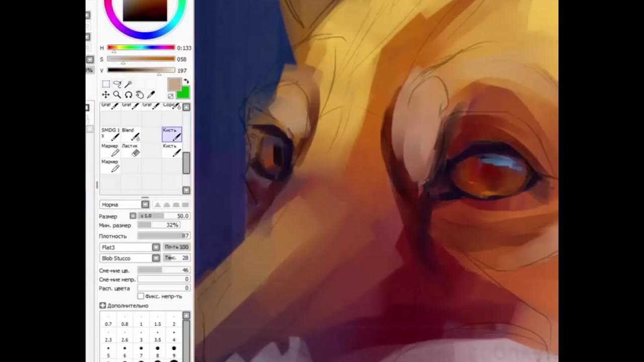Click the foreground beige color swatch

click(174, 84)
